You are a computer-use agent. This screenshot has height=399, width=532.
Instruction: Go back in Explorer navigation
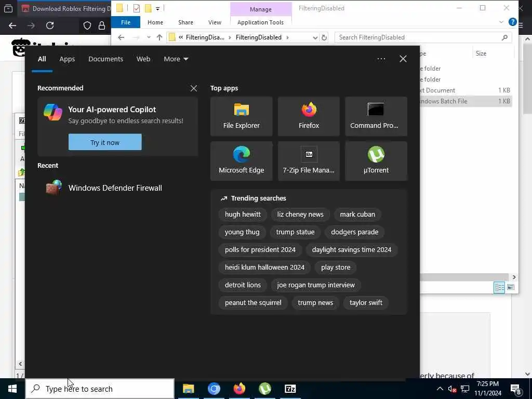tap(121, 37)
